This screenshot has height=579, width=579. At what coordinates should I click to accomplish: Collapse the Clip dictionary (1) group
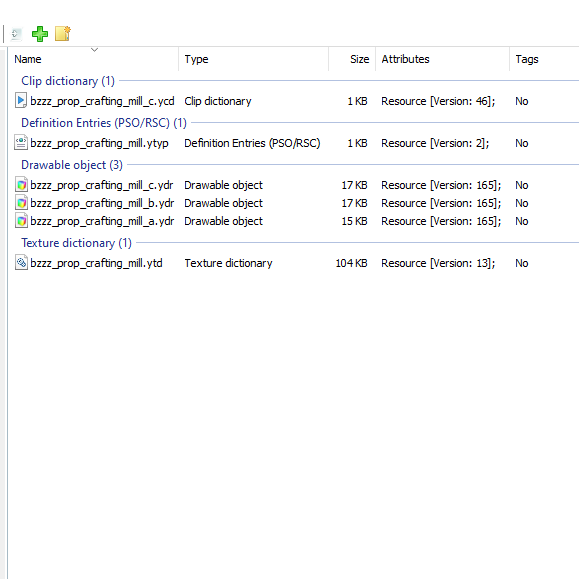(68, 81)
